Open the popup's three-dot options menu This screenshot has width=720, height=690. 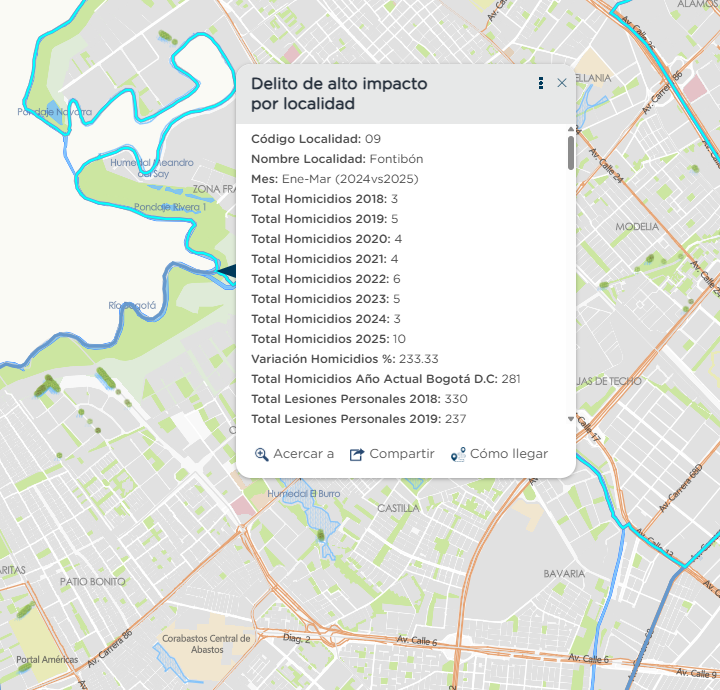tap(541, 84)
